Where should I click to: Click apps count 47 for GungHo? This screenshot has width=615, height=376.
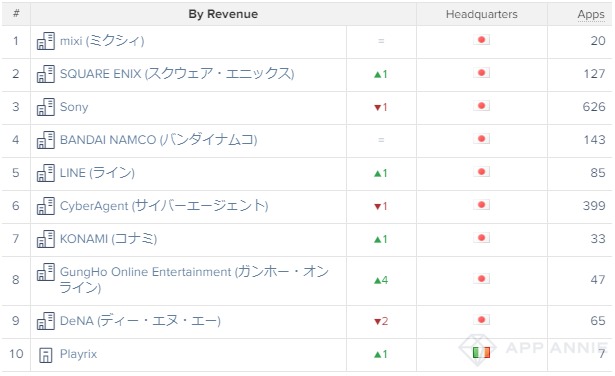point(598,280)
